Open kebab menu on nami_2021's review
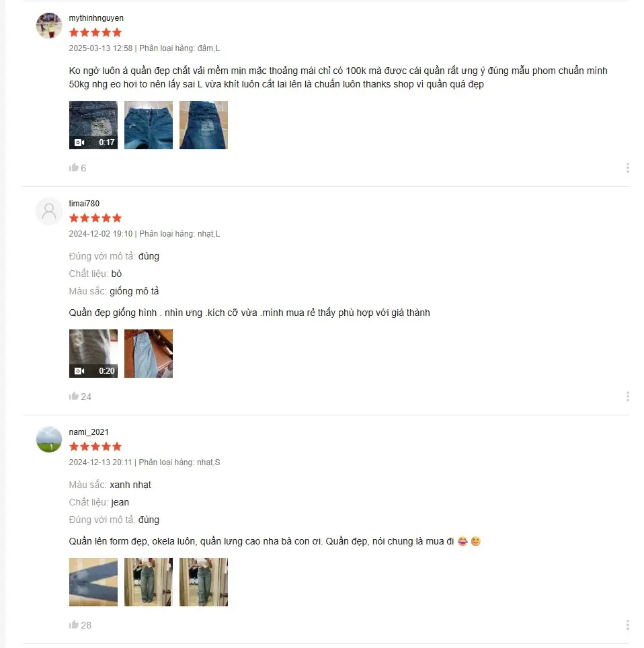This screenshot has width=644, height=648. [x=627, y=625]
